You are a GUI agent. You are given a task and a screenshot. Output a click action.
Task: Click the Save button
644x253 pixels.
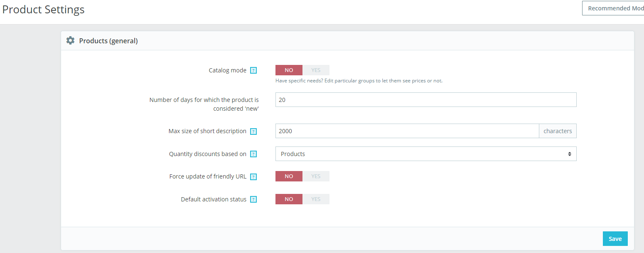point(615,239)
